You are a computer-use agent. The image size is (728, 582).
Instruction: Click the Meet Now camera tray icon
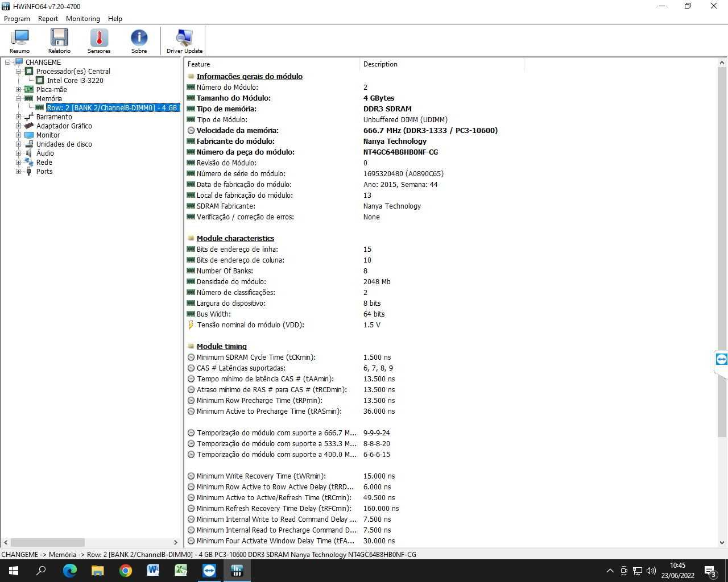point(624,571)
